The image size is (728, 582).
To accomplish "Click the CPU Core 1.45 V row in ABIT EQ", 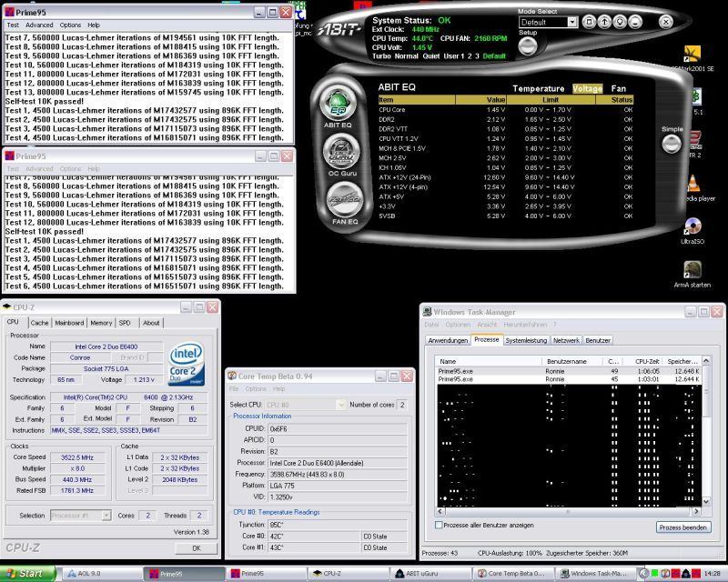I will (x=506, y=110).
